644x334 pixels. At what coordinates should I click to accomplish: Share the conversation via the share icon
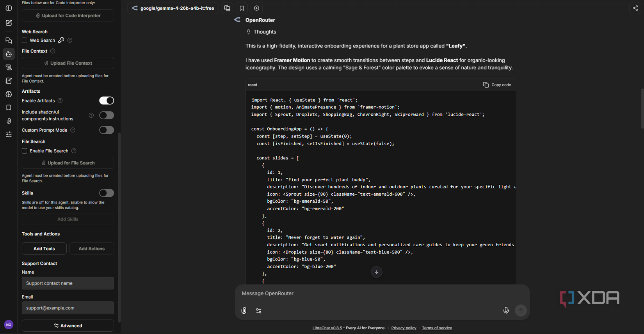coord(635,8)
